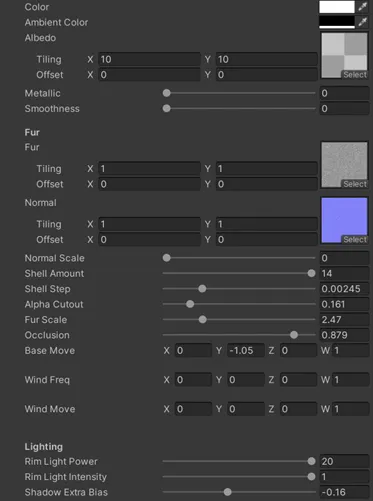Click the Wind Freq W field
Screen dimensions: 373x501
(350, 380)
